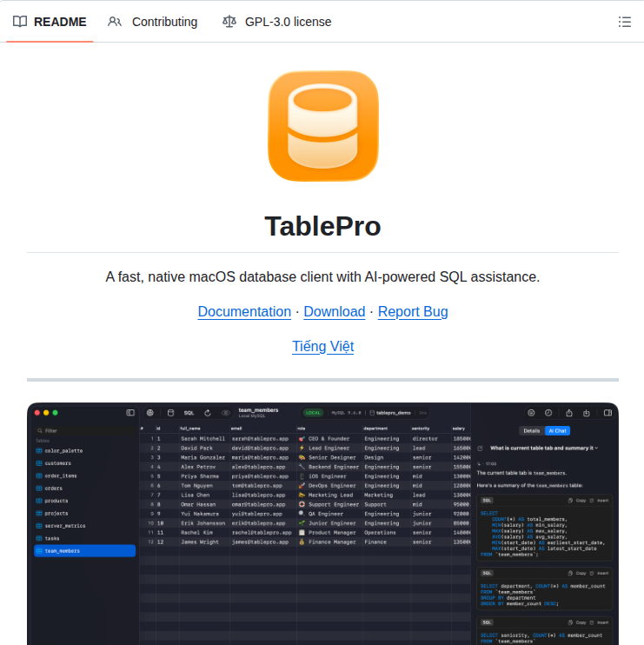Click the Filter search field in screenshot sidebar

pos(85,430)
